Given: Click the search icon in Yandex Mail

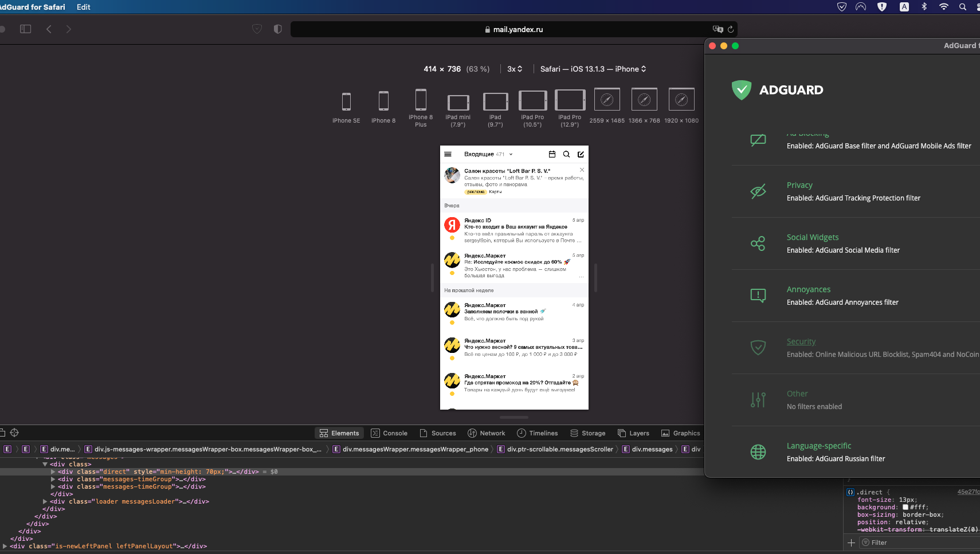Looking at the screenshot, I should click(x=566, y=154).
